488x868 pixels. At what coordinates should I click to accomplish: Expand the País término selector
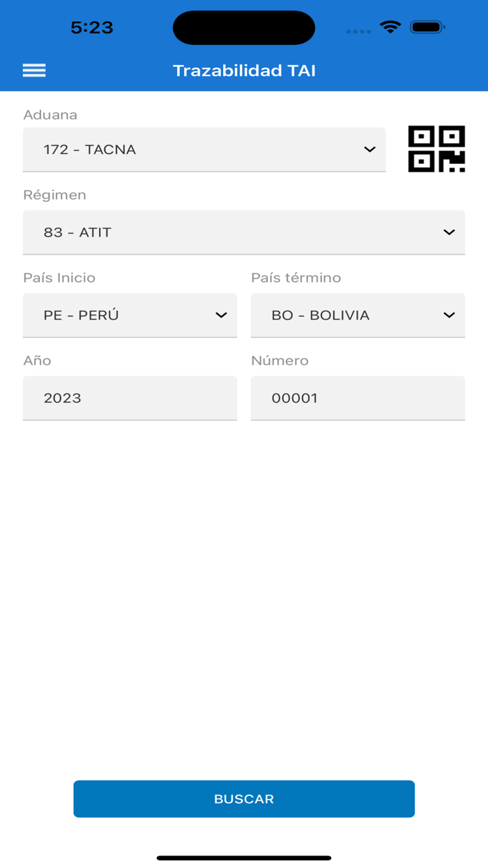[358, 315]
